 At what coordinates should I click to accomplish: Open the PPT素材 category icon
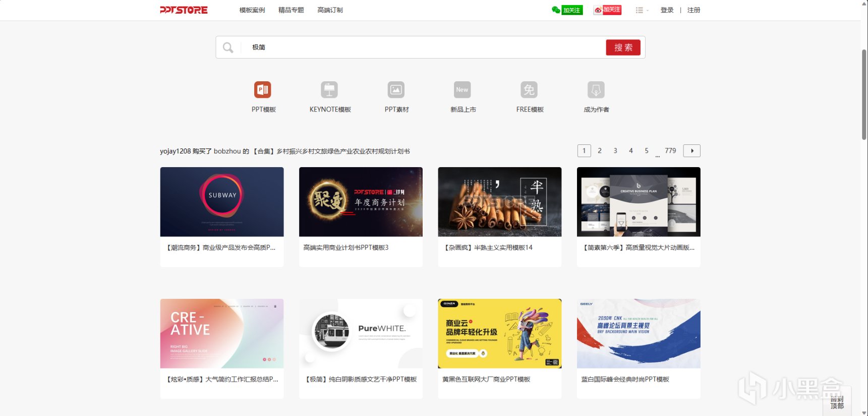point(396,90)
